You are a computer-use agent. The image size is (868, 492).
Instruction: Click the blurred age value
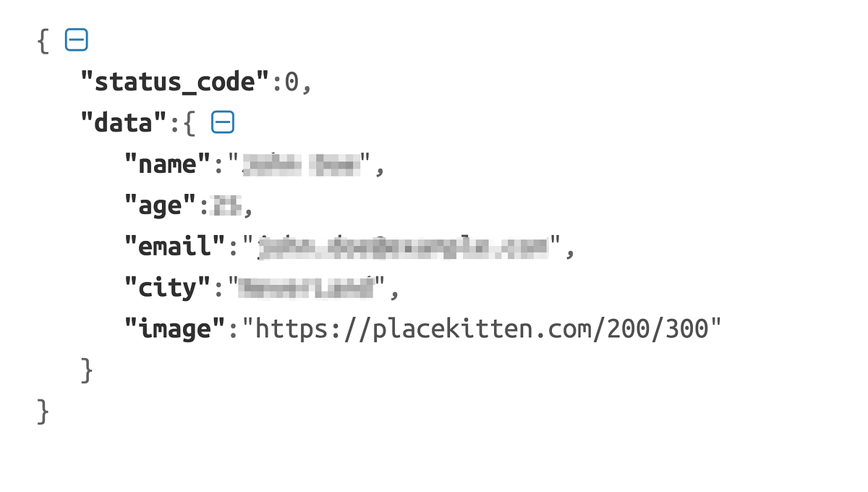pyautogui.click(x=226, y=206)
